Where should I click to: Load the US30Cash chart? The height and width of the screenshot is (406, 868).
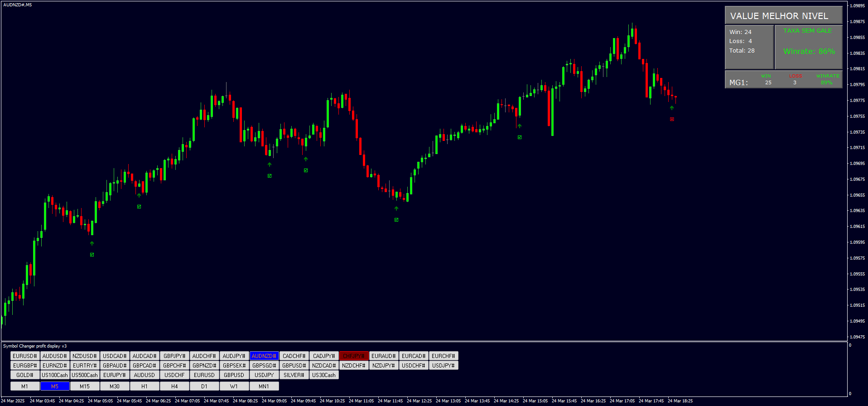click(x=324, y=375)
